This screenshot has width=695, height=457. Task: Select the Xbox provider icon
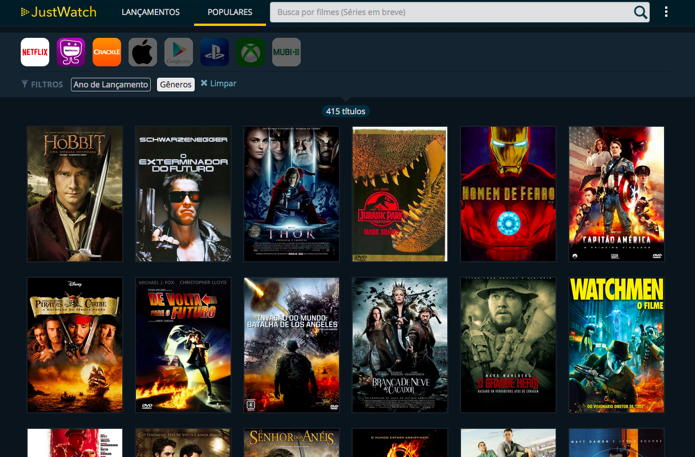[x=250, y=52]
